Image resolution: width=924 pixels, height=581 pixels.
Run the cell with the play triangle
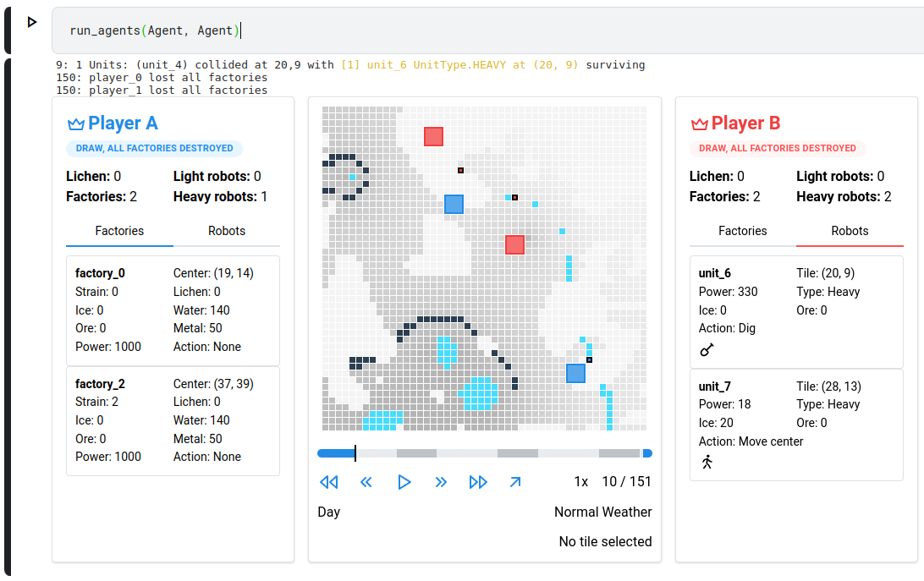[32, 22]
